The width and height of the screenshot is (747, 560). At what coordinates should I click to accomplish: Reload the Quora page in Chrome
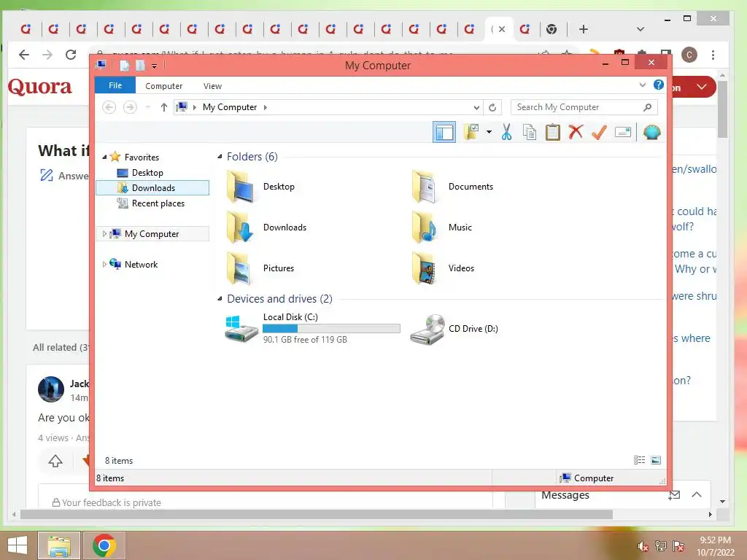click(x=71, y=55)
